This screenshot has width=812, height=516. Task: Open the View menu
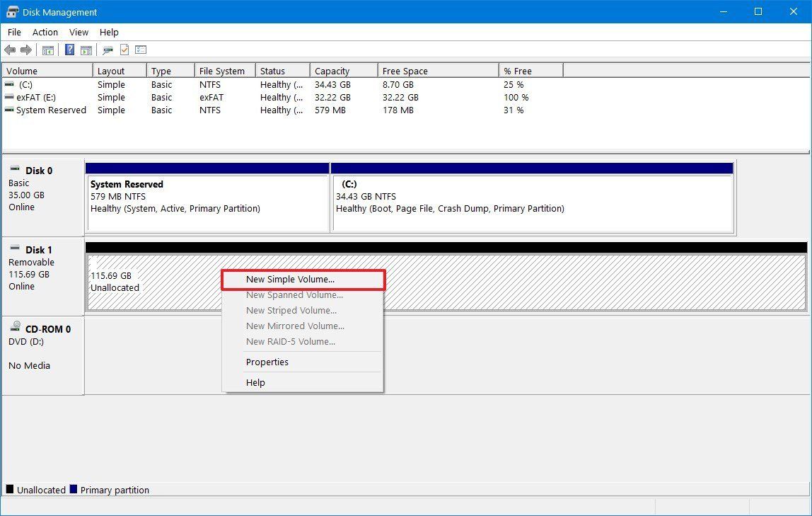click(x=78, y=32)
